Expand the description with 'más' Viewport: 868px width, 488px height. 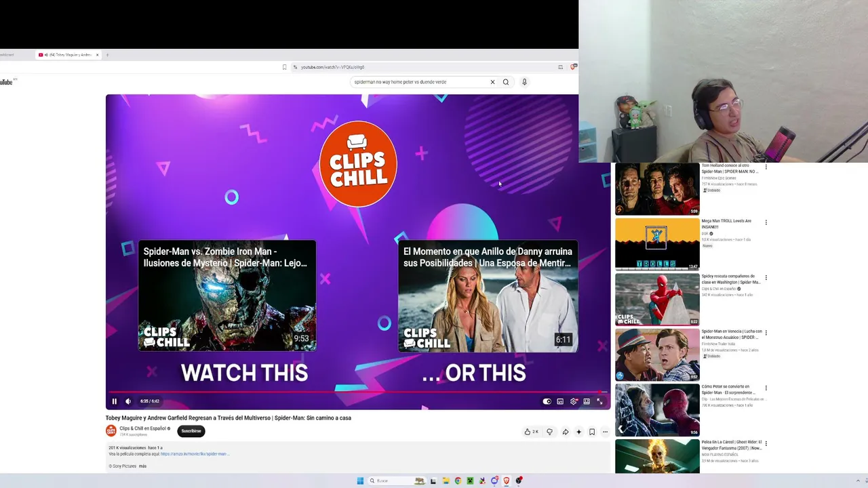[142, 466]
